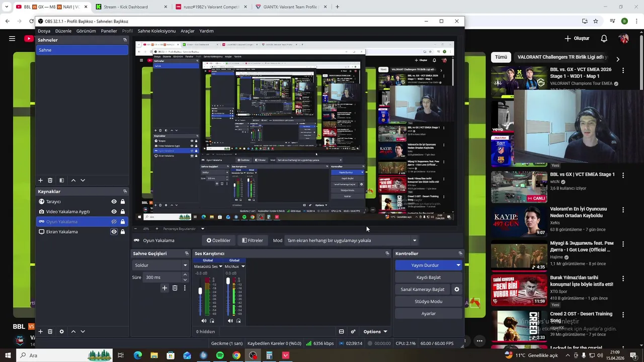This screenshot has height=362, width=644.
Task: Mute the Masaüstü Ses speaker icon
Action: pyautogui.click(x=204, y=321)
